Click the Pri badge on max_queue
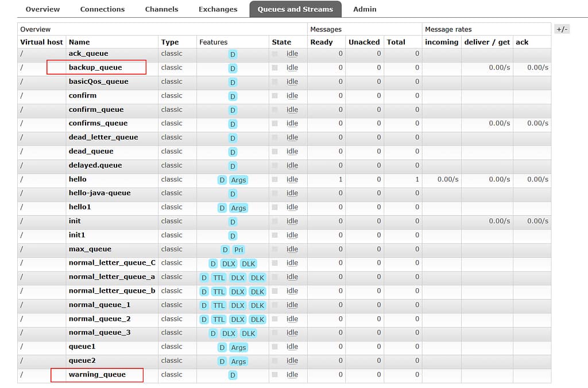This screenshot has height=388, width=588. coord(239,250)
